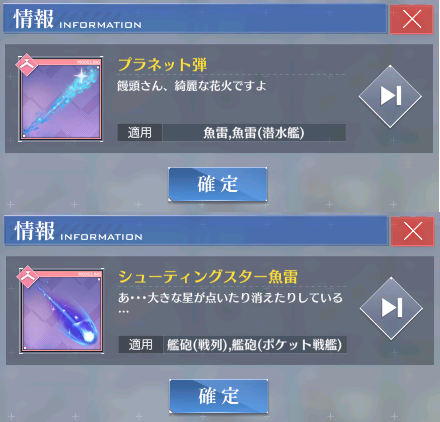This screenshot has height=422, width=440.
Task: Click the 魚雷,魚雷(潜水艦) applicable field
Action: click(254, 133)
